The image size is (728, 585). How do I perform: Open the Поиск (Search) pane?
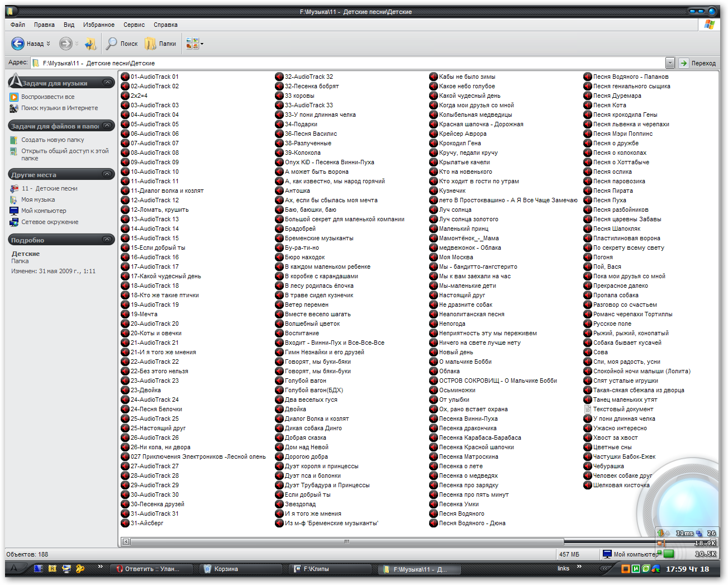[x=122, y=43]
